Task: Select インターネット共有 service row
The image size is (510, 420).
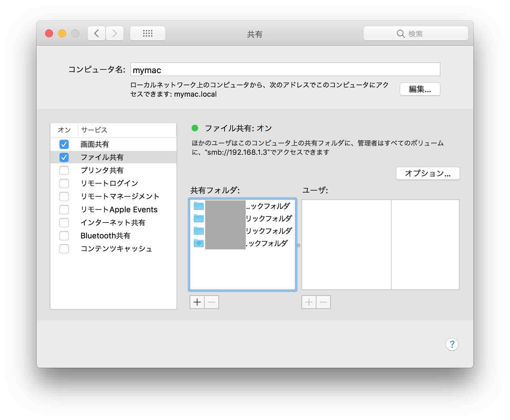Action: [x=113, y=222]
